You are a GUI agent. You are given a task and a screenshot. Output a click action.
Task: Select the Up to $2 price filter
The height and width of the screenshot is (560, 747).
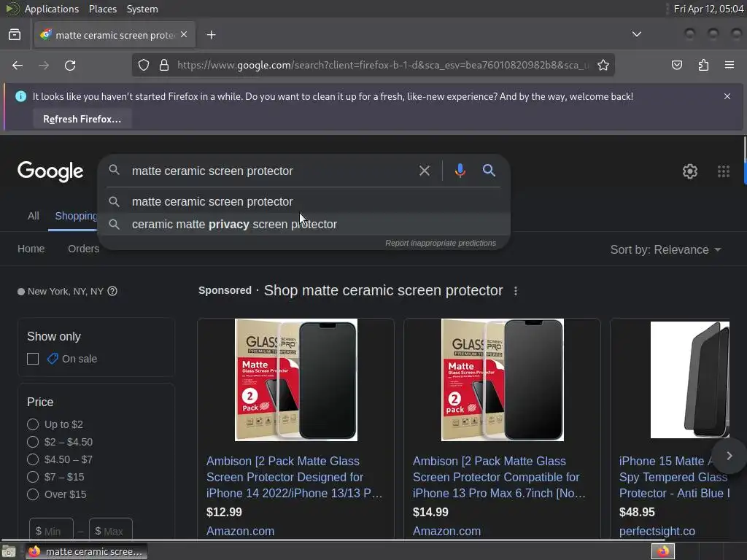coord(33,424)
